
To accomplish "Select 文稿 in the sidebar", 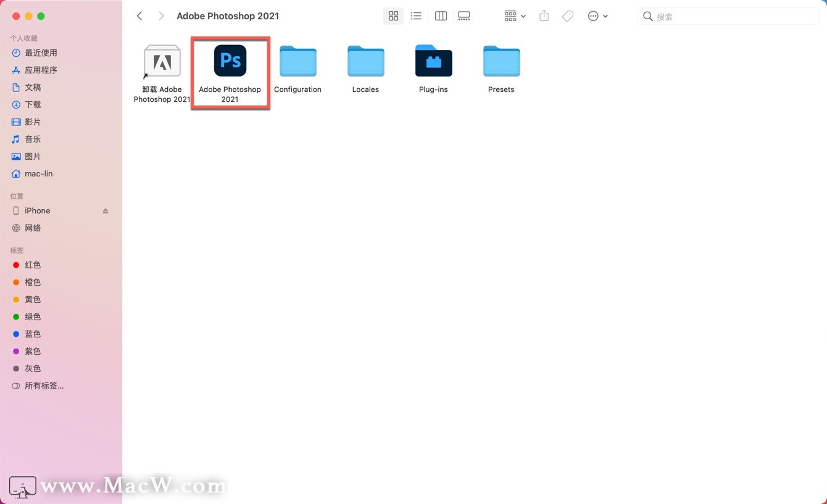I will point(33,88).
